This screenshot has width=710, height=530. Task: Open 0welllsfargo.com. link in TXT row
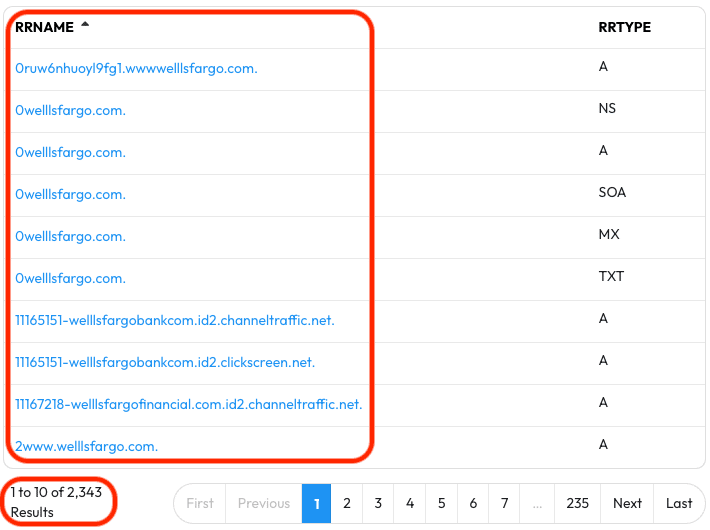pyautogui.click(x=70, y=279)
